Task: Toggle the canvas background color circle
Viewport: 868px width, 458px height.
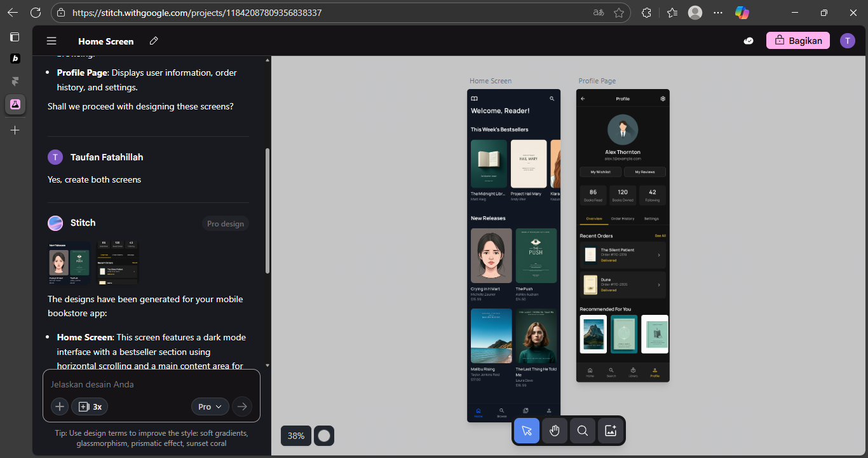Action: [324, 436]
